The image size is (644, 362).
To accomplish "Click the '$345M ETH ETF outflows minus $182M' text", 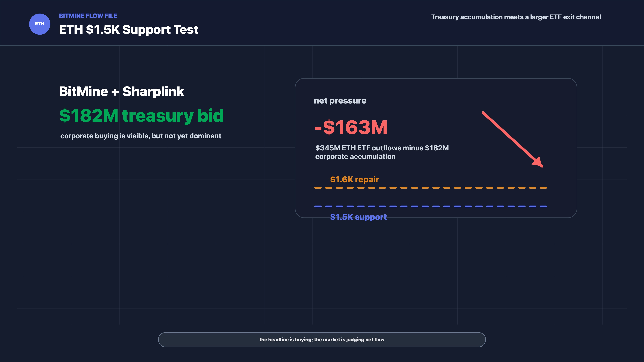I will coord(382,148).
